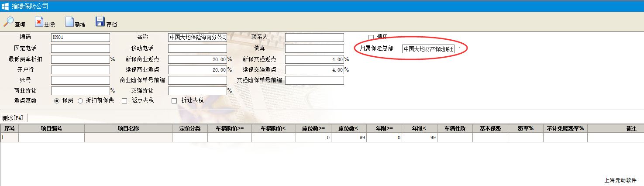Click the 查询 magnifier search icon
Image resolution: width=644 pixels, height=186 pixels.
[9, 22]
